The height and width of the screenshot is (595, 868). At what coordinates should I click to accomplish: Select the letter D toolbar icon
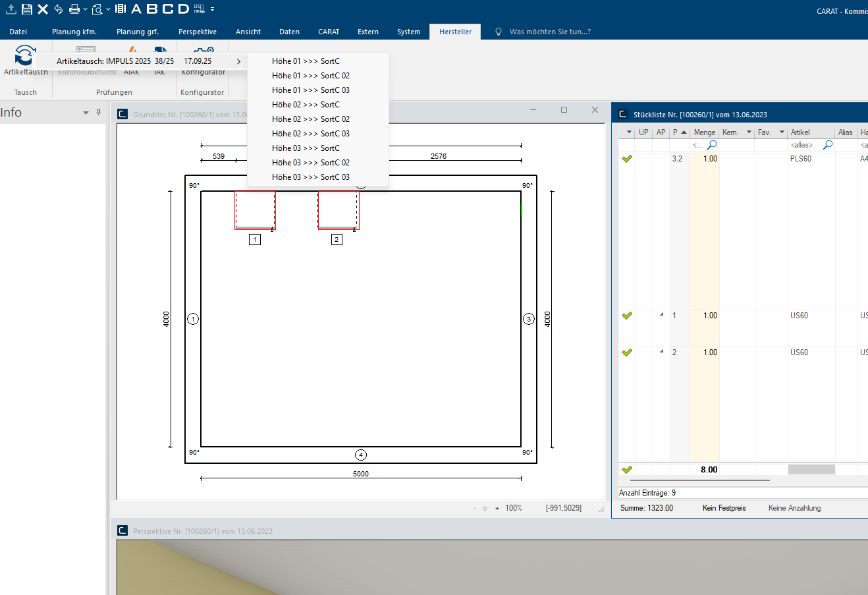[x=184, y=9]
